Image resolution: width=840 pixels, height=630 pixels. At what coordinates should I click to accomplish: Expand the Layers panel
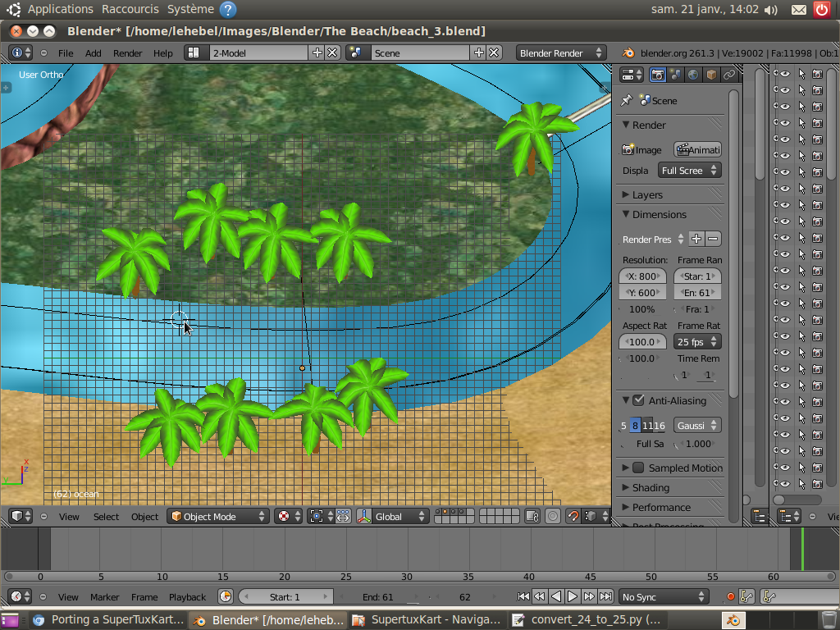click(647, 194)
